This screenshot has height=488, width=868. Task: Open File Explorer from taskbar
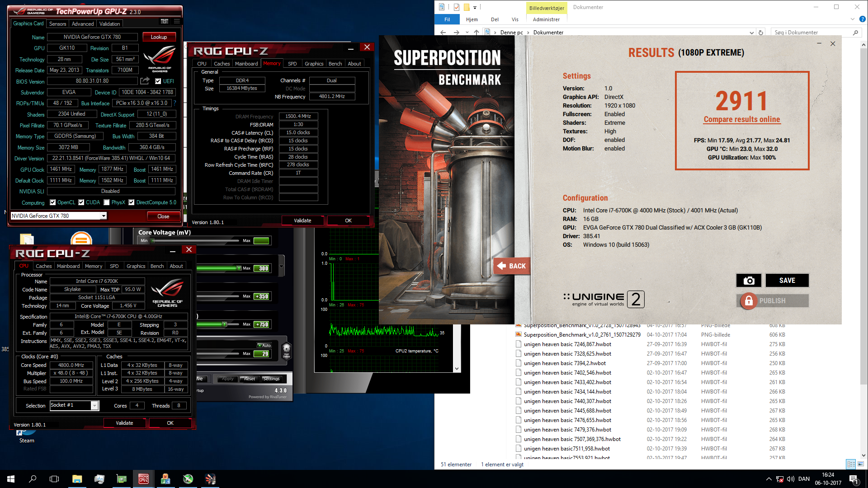pyautogui.click(x=77, y=479)
